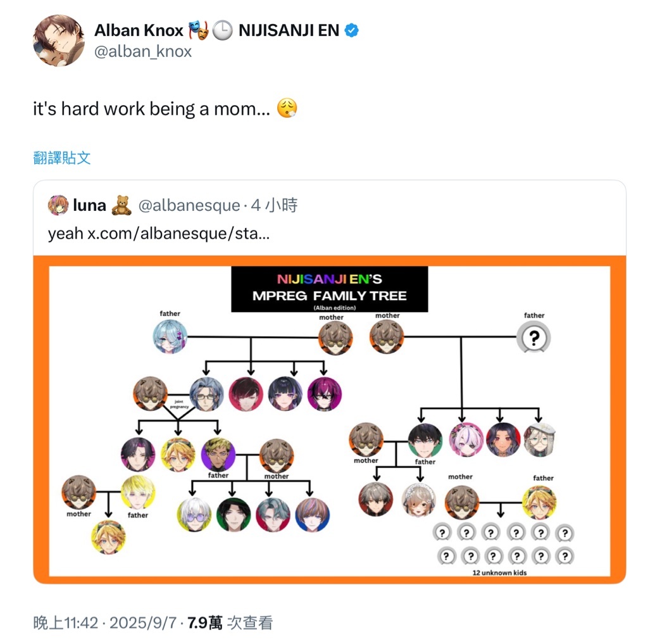Click the blue verified badge
The height and width of the screenshot is (644, 648).
pyautogui.click(x=351, y=30)
